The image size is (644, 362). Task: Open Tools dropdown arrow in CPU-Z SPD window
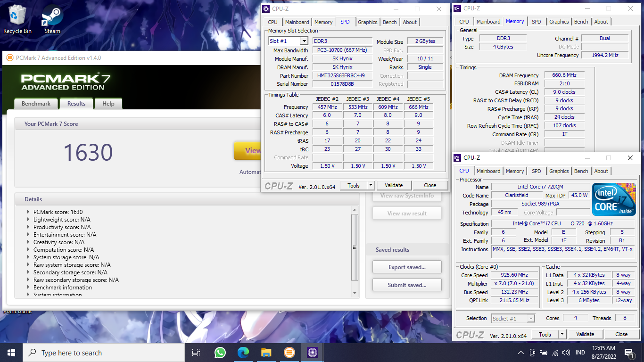click(x=371, y=185)
